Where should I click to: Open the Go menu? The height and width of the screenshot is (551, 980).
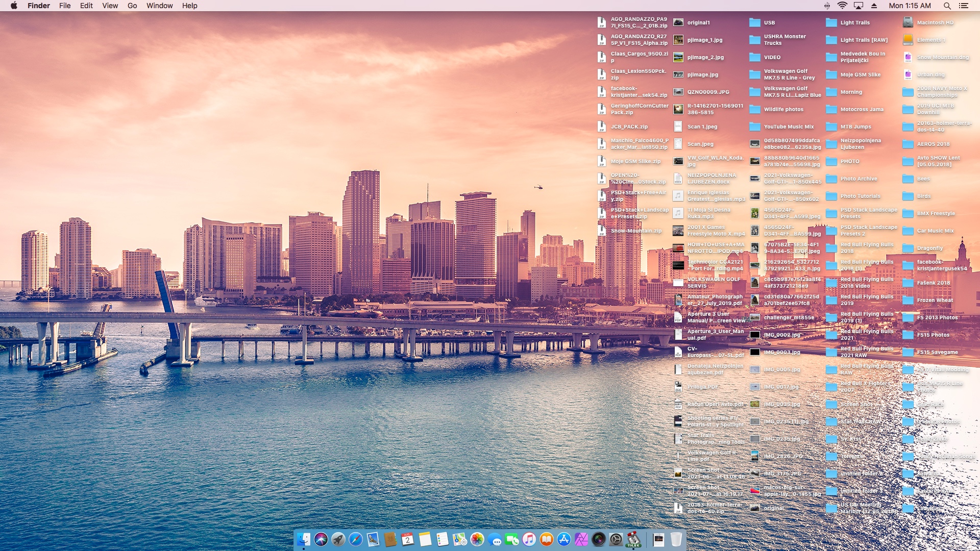pos(132,6)
